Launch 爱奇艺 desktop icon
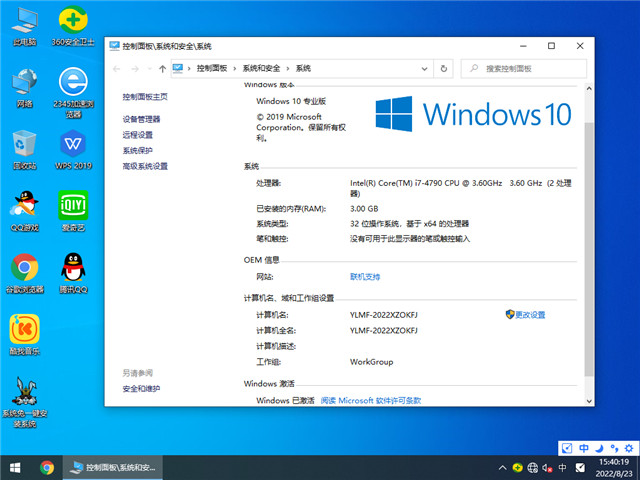640x480 pixels. [x=73, y=211]
